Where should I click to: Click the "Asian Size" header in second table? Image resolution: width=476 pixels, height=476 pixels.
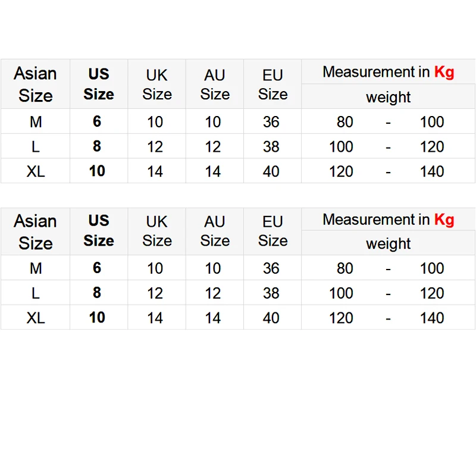click(x=35, y=231)
